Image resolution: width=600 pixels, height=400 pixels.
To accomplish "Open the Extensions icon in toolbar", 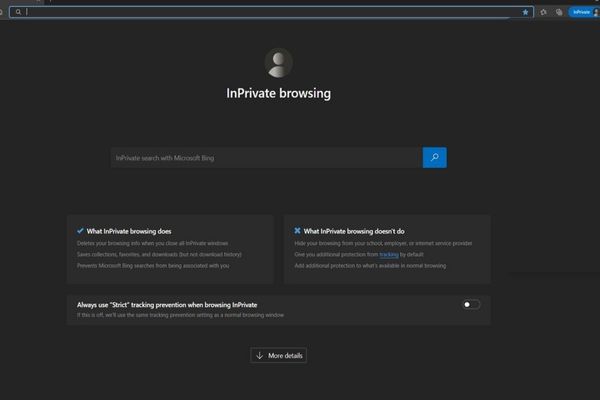I will pyautogui.click(x=543, y=12).
